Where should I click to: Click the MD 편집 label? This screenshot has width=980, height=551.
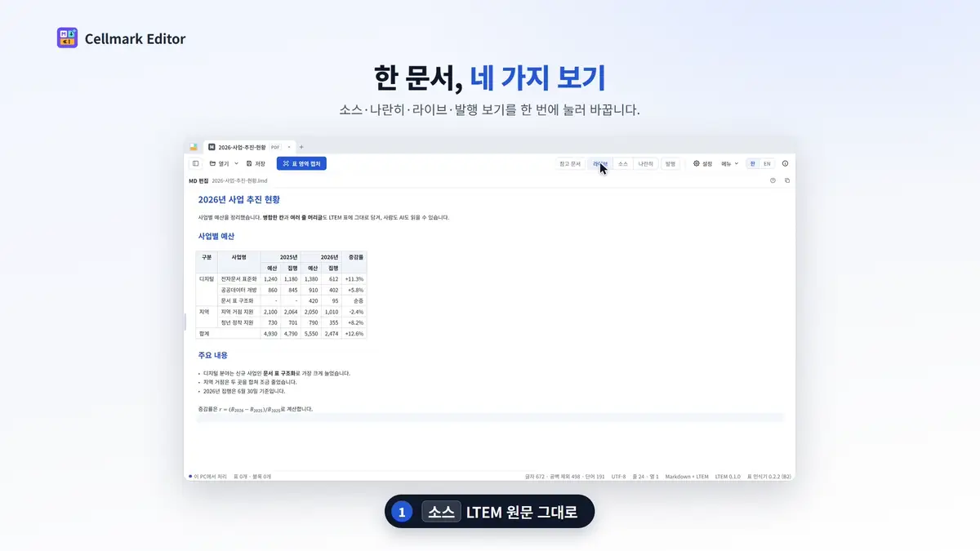click(x=198, y=180)
